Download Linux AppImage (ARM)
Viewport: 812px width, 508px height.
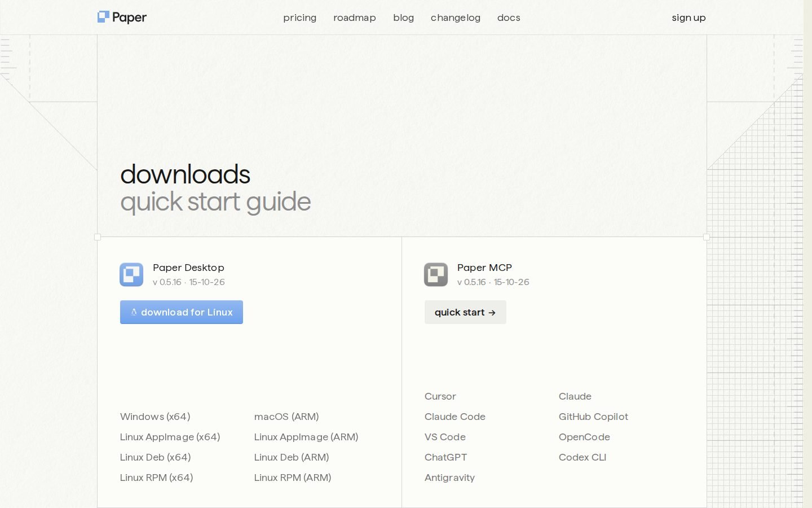306,437
